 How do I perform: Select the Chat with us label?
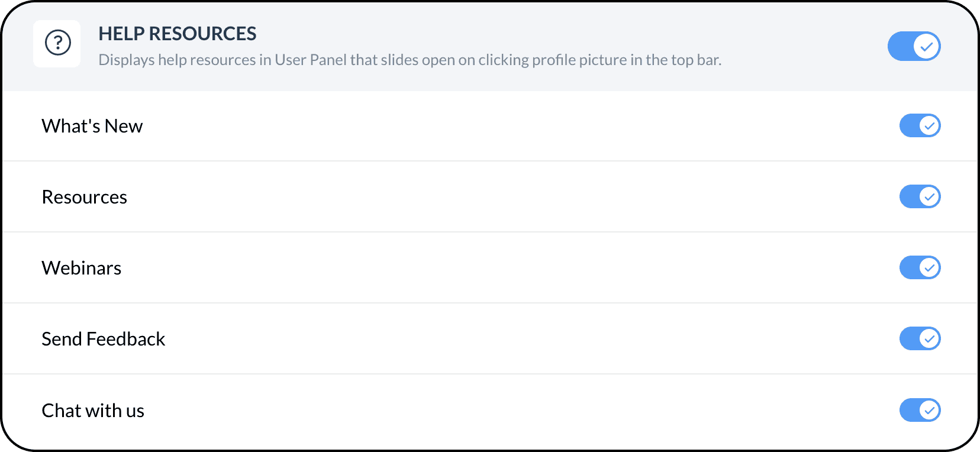(93, 411)
